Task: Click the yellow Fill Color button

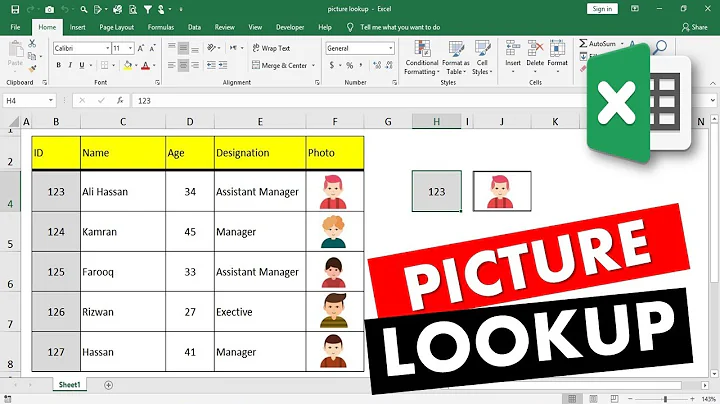Action: pos(128,65)
